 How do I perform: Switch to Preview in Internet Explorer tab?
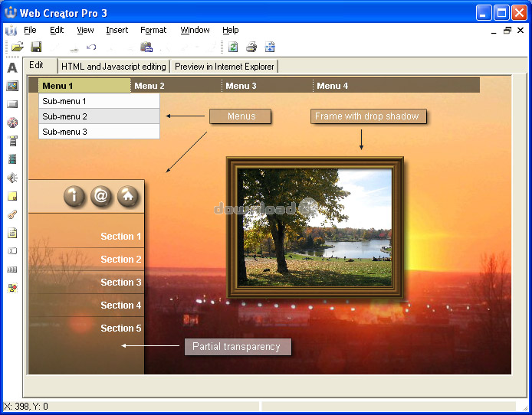[x=225, y=67]
